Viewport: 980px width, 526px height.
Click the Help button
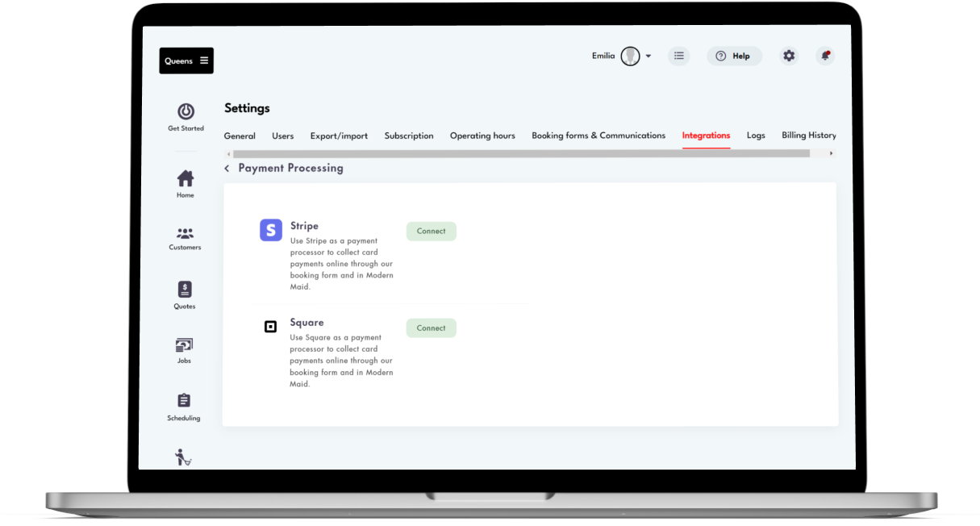(x=734, y=56)
